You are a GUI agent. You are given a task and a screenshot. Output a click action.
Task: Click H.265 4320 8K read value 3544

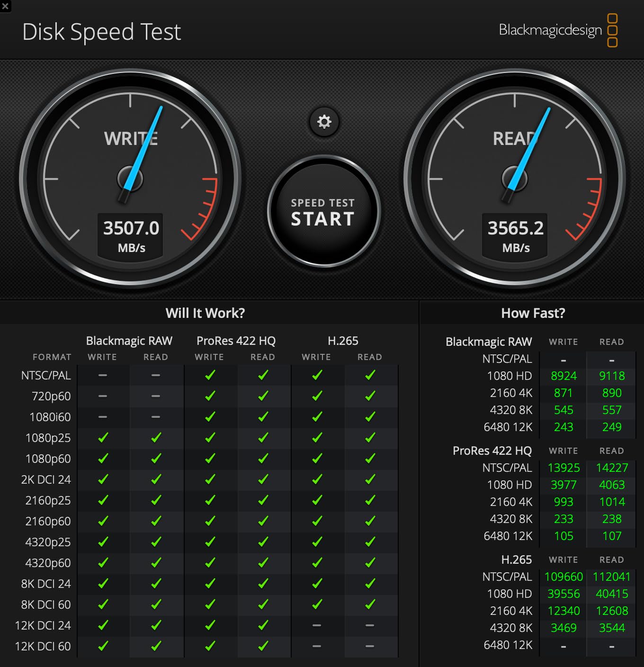tap(612, 628)
